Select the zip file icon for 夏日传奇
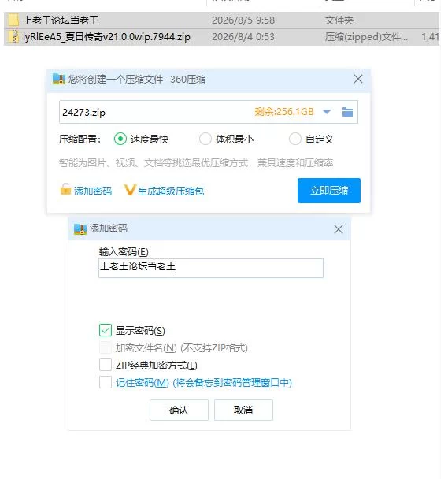 coord(13,37)
